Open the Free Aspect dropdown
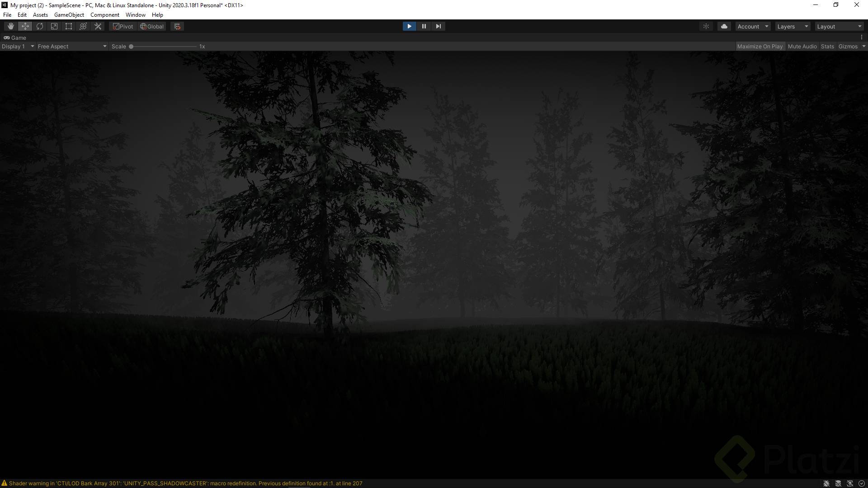The height and width of the screenshot is (488, 868). [x=71, y=46]
